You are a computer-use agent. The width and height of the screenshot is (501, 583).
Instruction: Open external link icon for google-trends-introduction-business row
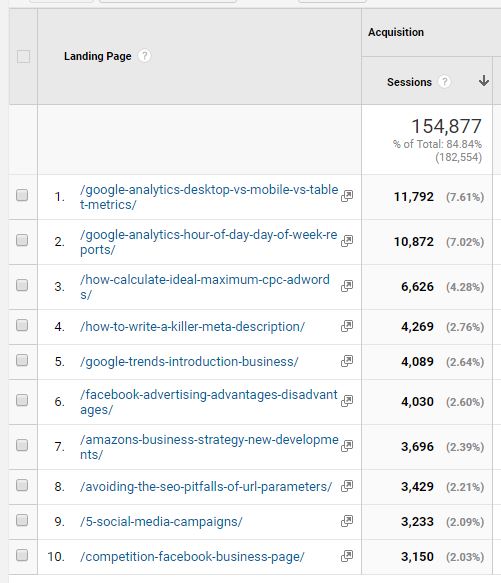click(347, 361)
